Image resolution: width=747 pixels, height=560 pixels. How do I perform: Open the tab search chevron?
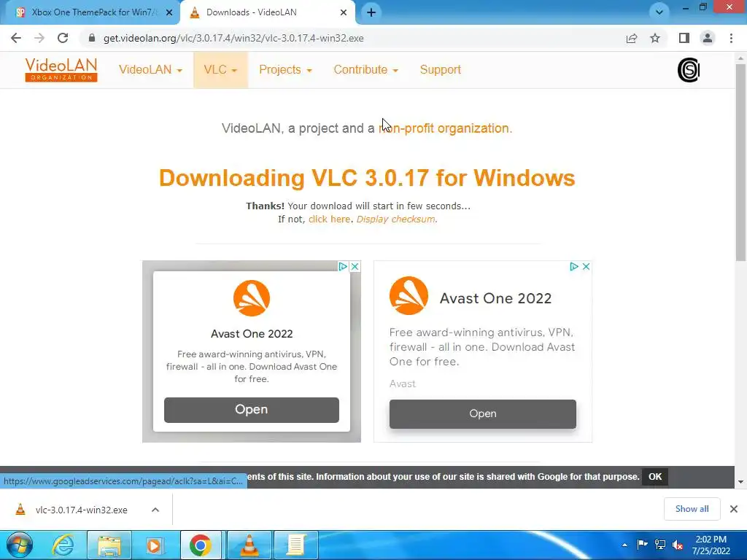tap(659, 12)
